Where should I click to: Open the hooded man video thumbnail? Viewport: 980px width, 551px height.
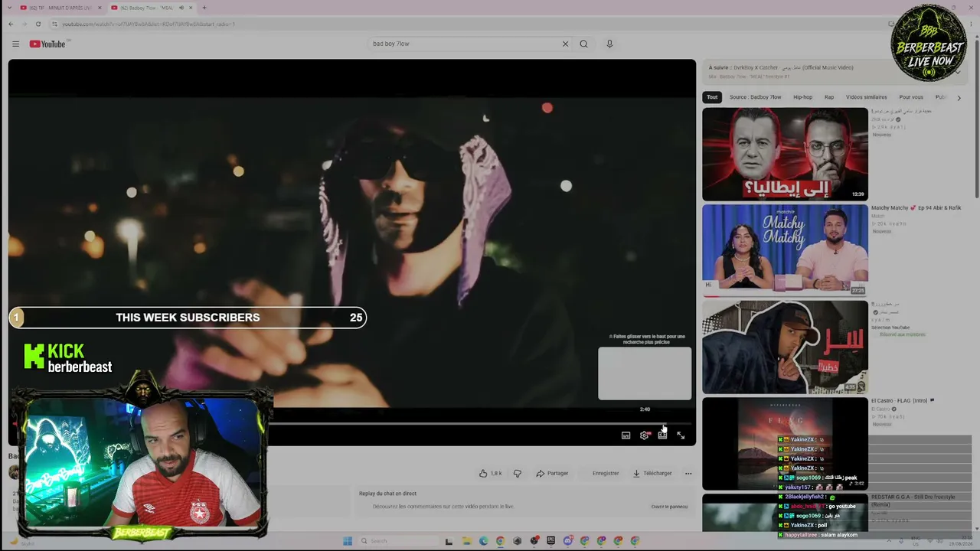click(785, 347)
